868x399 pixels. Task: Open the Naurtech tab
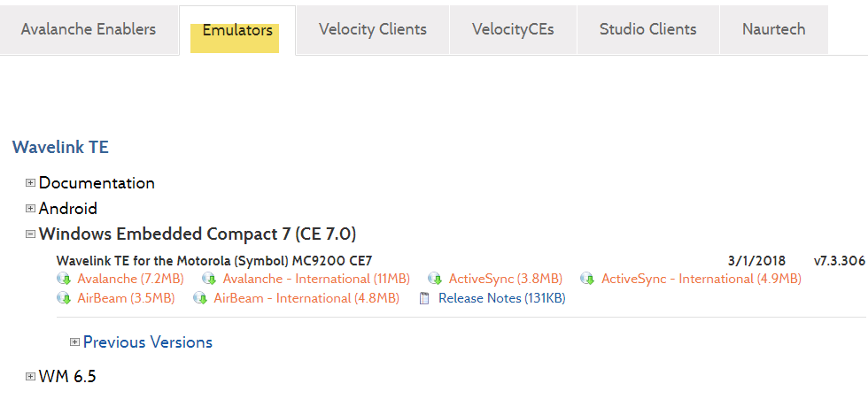pos(773,29)
